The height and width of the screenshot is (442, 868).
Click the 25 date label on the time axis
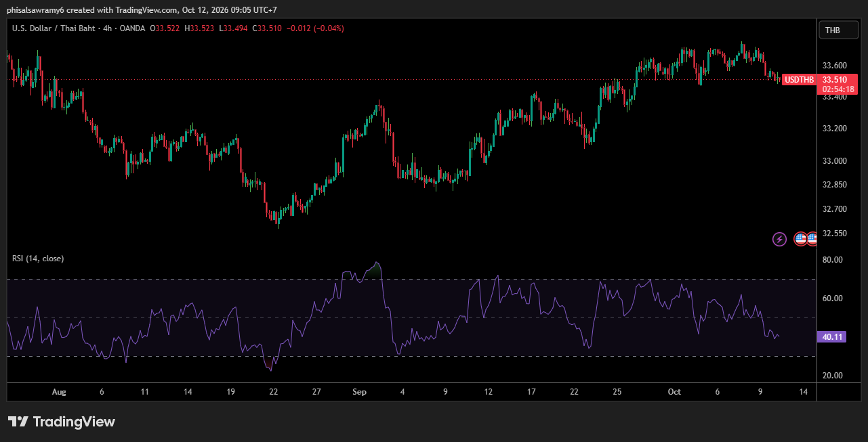tap(617, 392)
